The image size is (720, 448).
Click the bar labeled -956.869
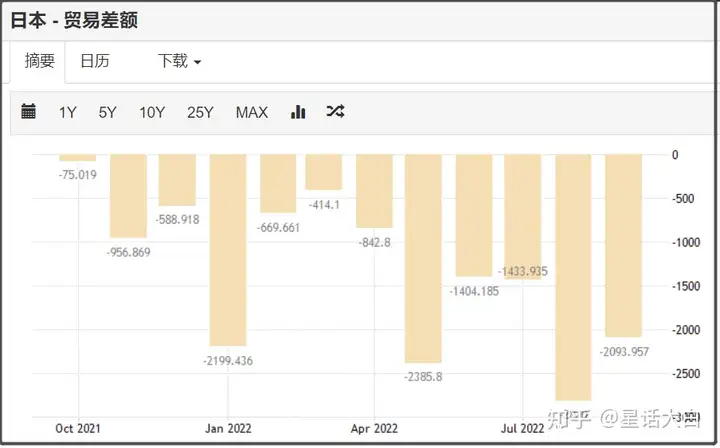128,195
